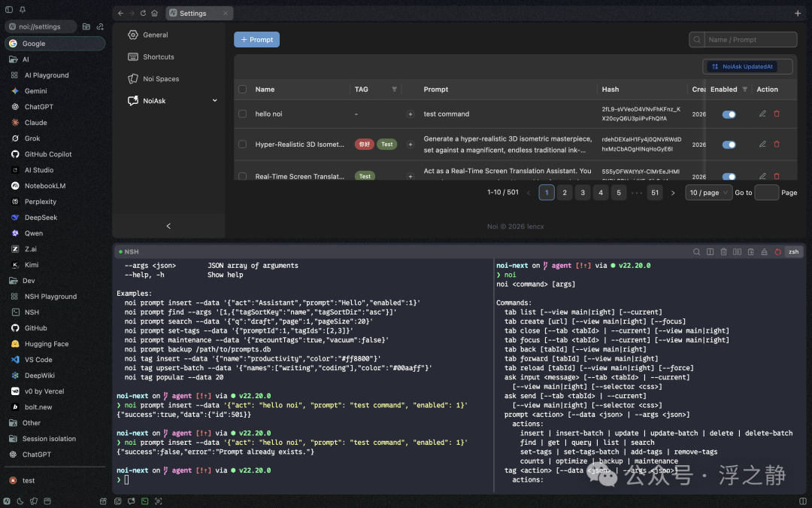Delete the hello noi prompt
812x508 pixels.
(x=777, y=114)
